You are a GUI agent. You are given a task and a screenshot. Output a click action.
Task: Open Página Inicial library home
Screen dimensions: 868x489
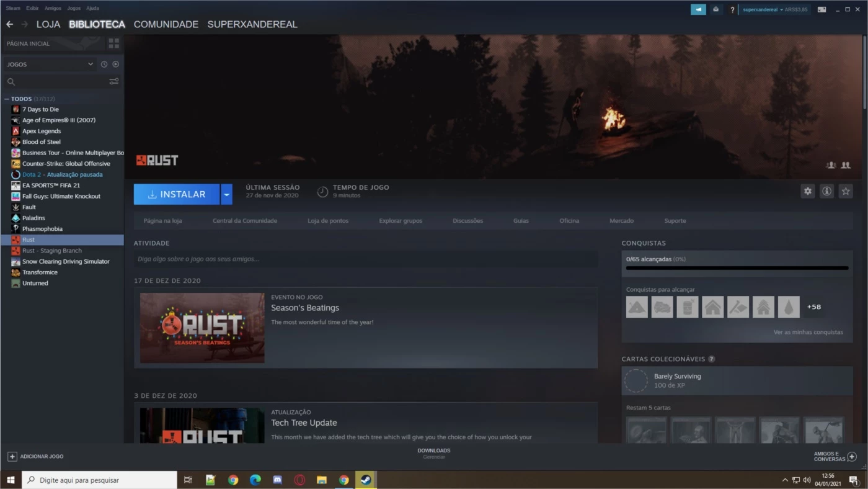pyautogui.click(x=53, y=43)
